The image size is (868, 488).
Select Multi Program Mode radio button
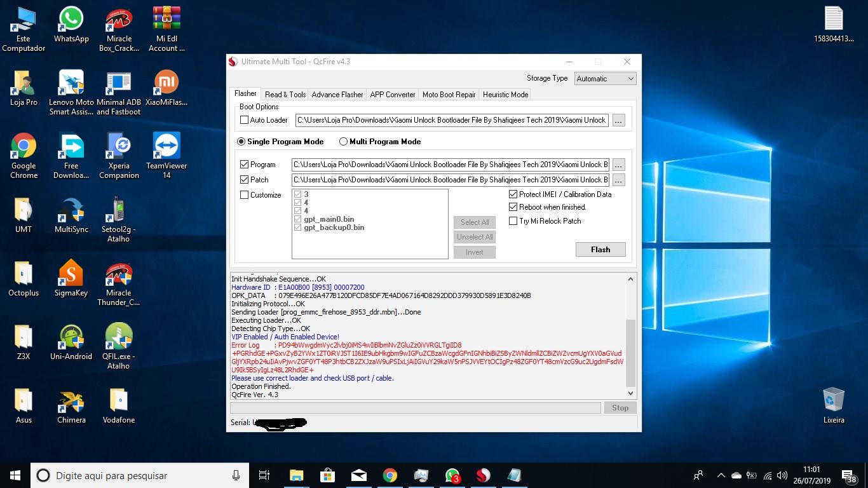pos(343,141)
